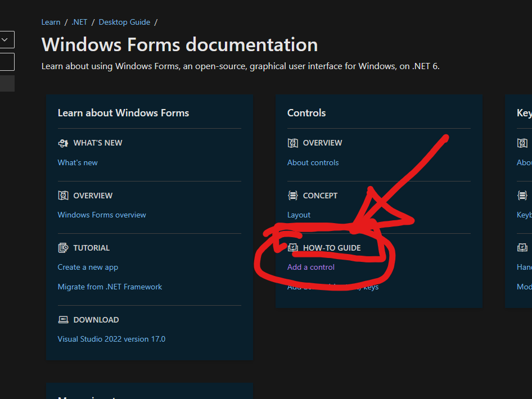The height and width of the screenshot is (399, 532).
Task: Open the What's new link
Action: (78, 163)
